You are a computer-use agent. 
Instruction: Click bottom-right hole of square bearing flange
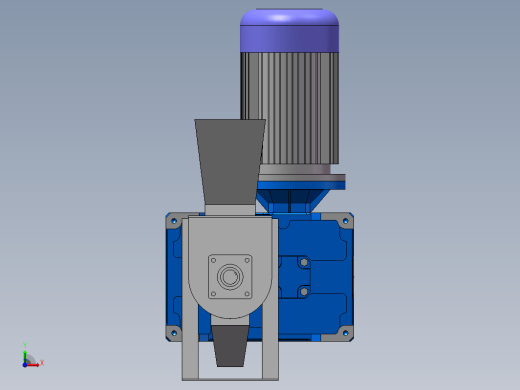(247, 294)
